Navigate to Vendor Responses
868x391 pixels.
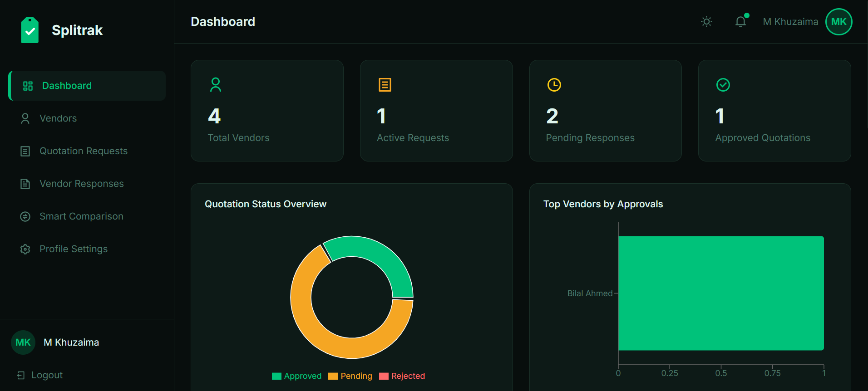[87, 184]
